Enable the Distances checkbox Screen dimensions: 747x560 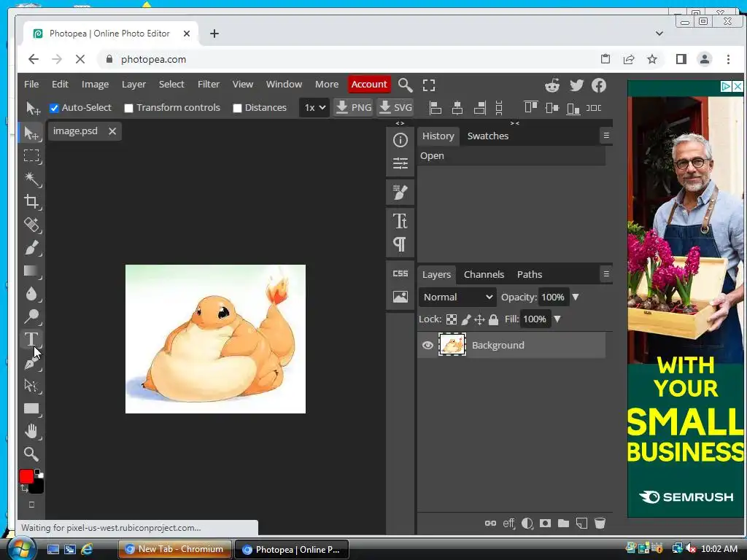(x=237, y=108)
